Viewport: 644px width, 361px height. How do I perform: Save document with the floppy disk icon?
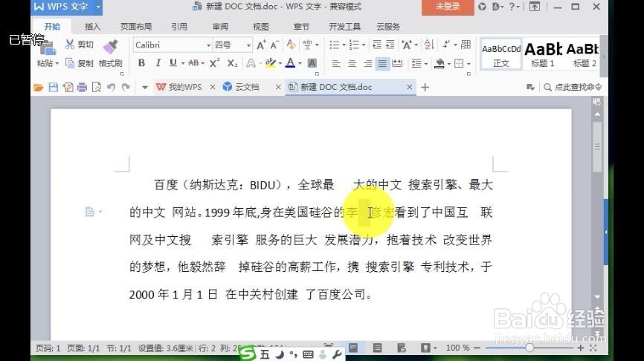coord(53,88)
